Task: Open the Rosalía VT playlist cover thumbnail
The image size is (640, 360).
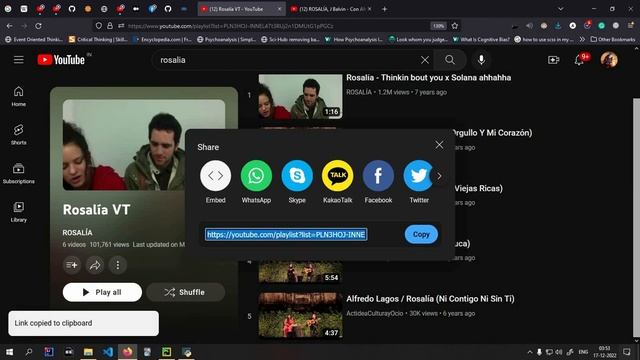Action: coord(144,145)
